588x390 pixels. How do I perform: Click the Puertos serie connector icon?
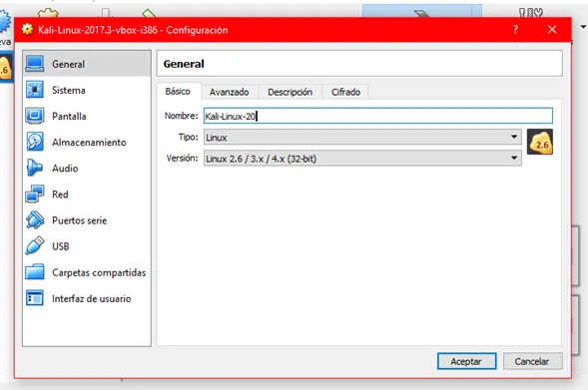(35, 219)
